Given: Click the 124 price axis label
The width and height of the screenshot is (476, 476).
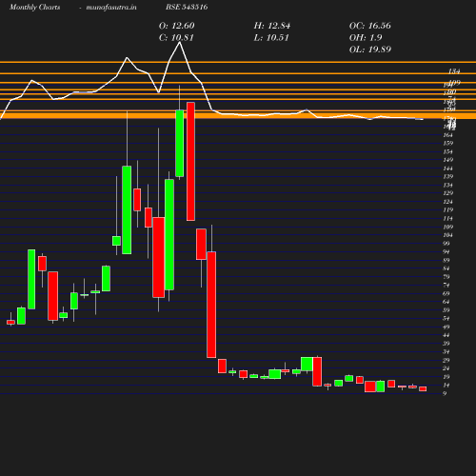Looking at the screenshot, I should click(x=447, y=202).
